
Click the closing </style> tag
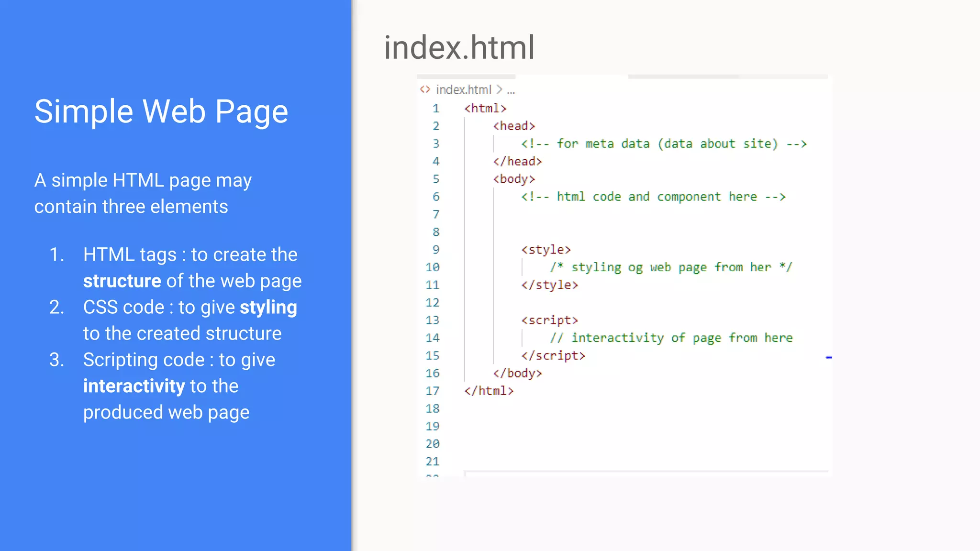coord(549,285)
